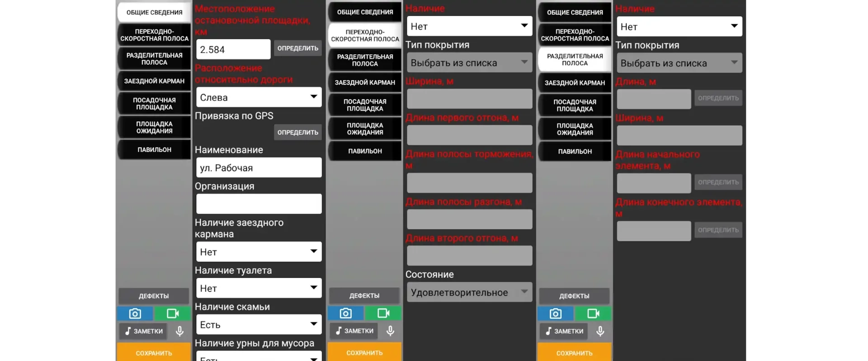Viewport: 868px width, 361px height.
Task: Switch to 'ПАВИЛЬОН' tab in the leftmost screen
Action: [154, 150]
